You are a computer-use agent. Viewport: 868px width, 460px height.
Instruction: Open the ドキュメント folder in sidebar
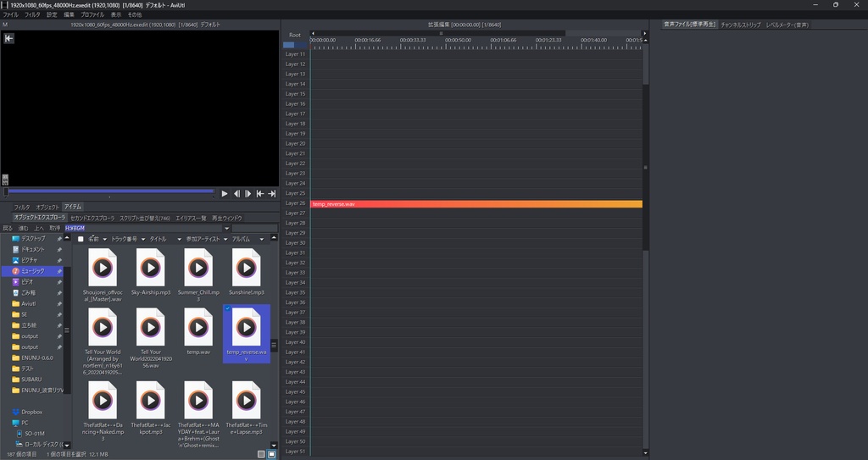pos(33,250)
